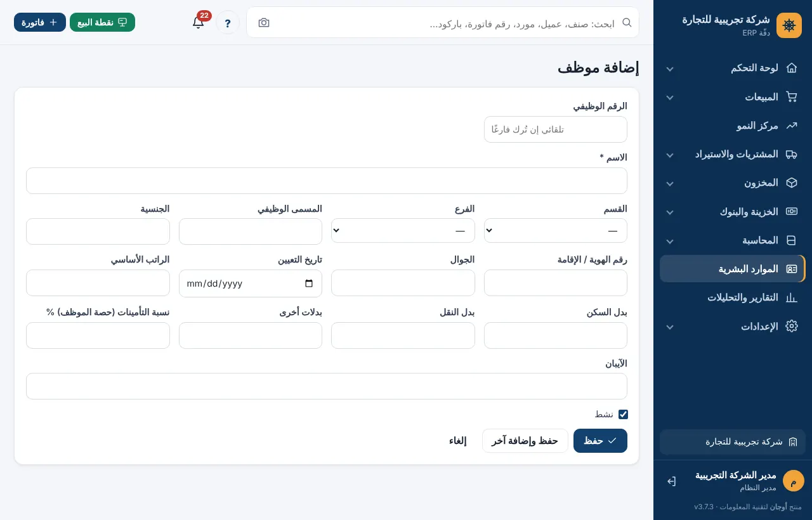Viewport: 812px width, 520px height.
Task: Click the search magnifier icon
Action: [627, 22]
